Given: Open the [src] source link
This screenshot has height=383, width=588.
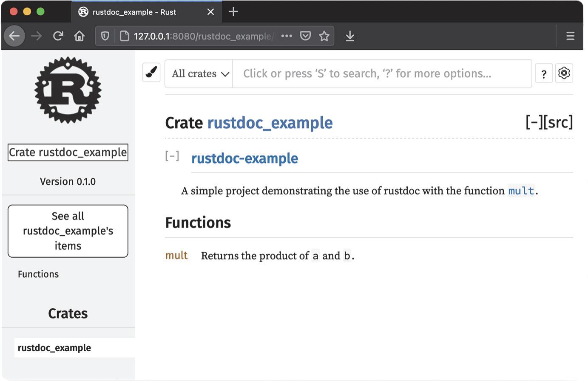Looking at the screenshot, I should pos(558,122).
